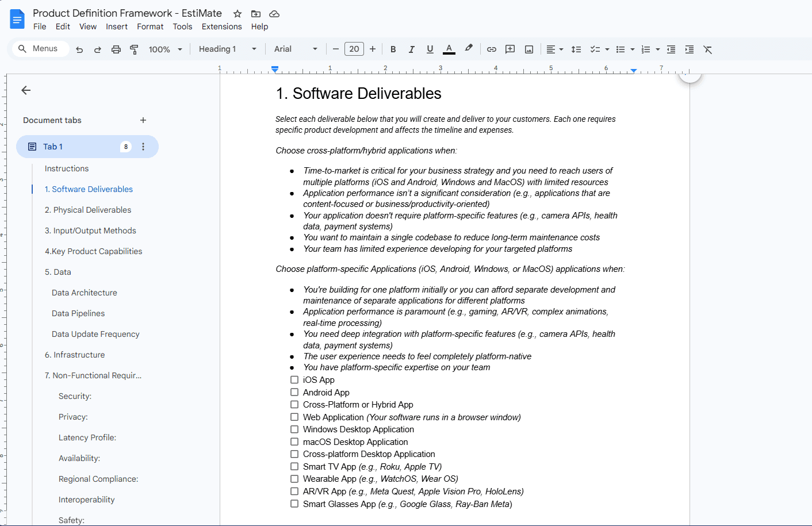Click the Google Docs home icon
Image resolution: width=812 pixels, height=526 pixels.
pos(17,19)
